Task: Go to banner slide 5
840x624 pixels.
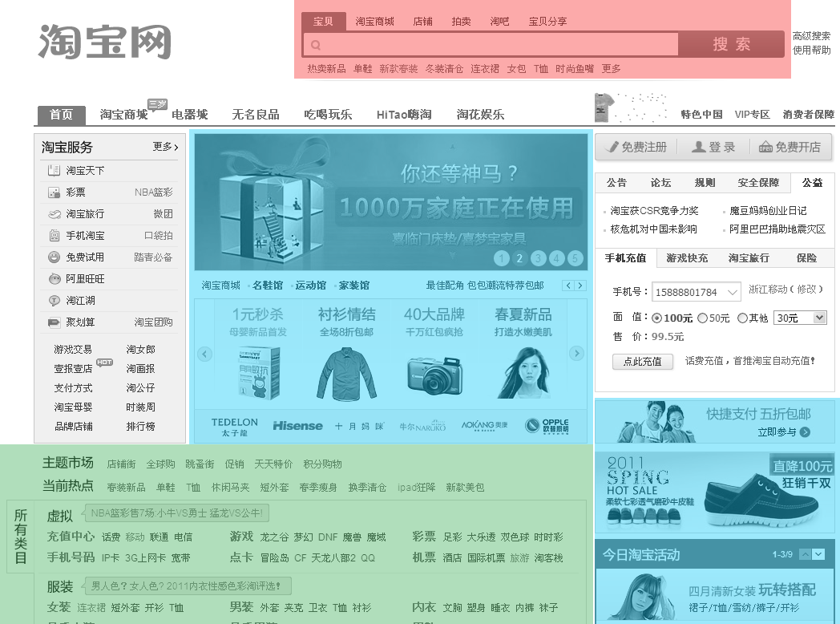Action: [575, 258]
